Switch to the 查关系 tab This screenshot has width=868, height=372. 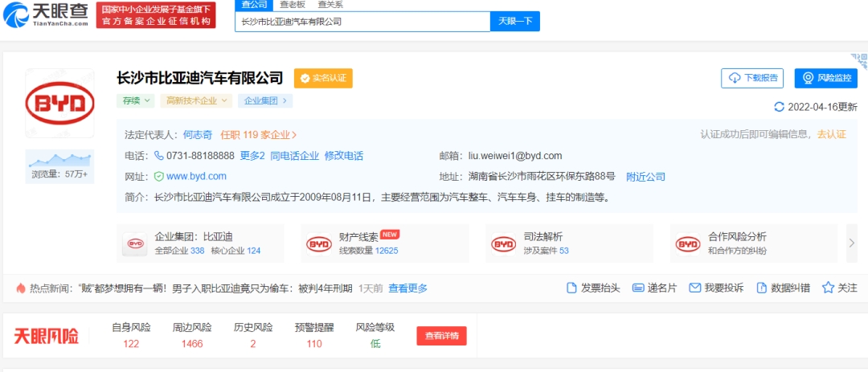pos(330,5)
